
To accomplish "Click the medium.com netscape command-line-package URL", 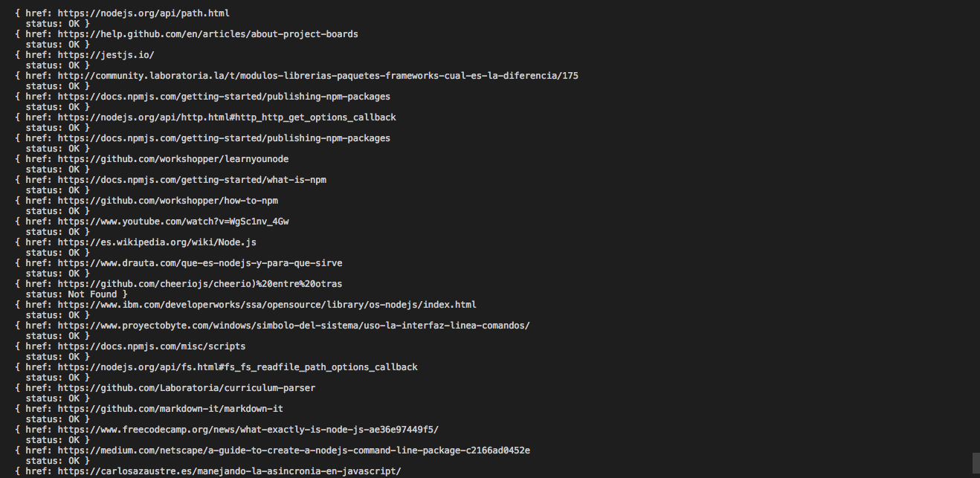I will tap(294, 450).
